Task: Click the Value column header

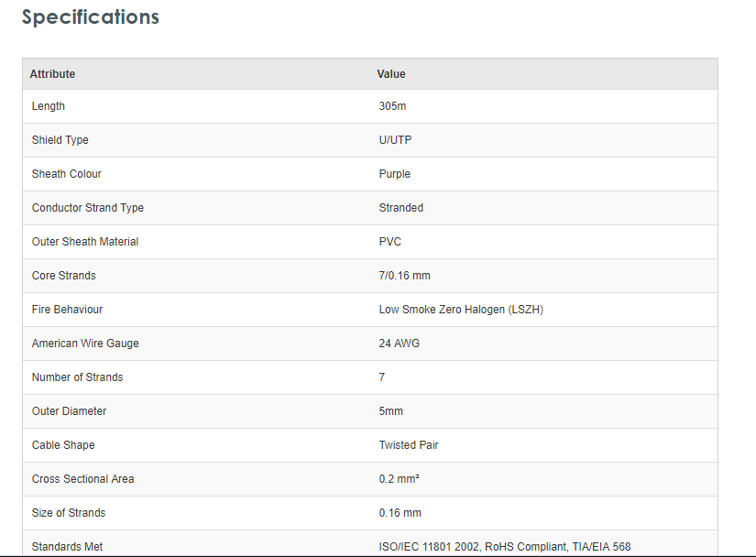Action: [391, 74]
